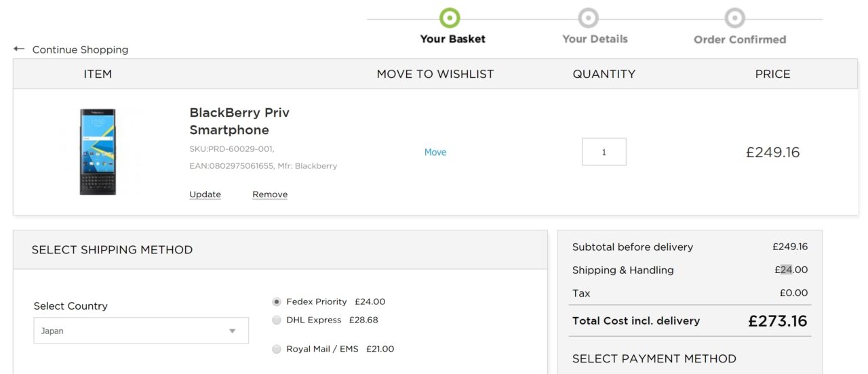This screenshot has width=868, height=374.
Task: Remove the BlackBerry Priv from basket
Action: [270, 194]
